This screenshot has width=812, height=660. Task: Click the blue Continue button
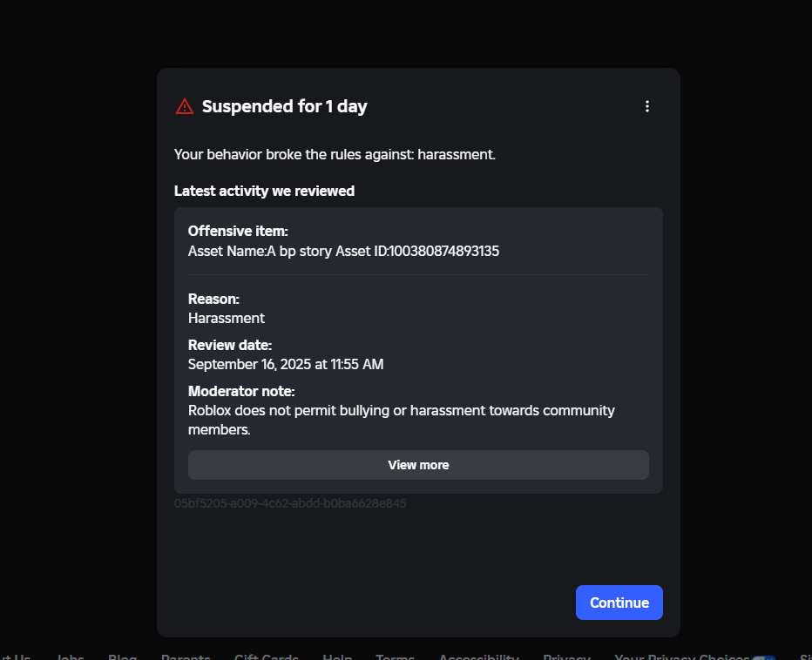click(619, 603)
